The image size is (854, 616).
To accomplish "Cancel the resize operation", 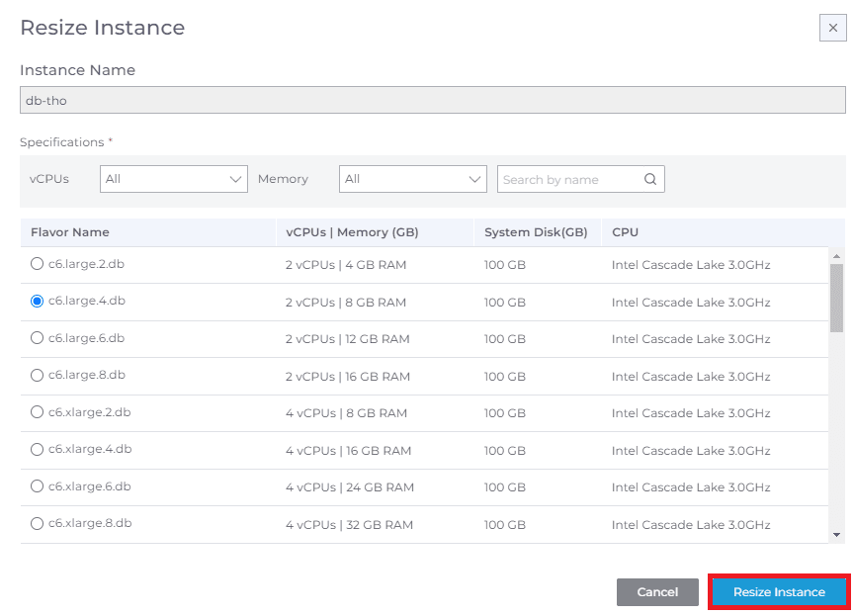I will (x=657, y=592).
